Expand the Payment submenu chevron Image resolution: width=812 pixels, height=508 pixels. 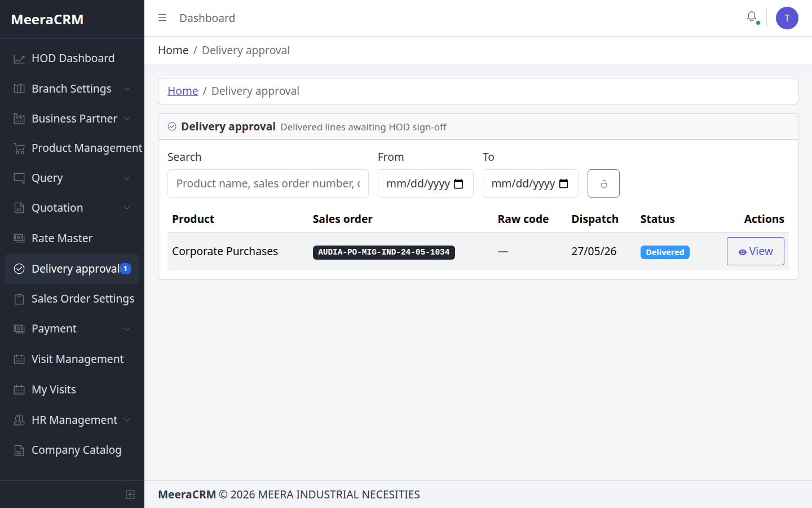(127, 329)
